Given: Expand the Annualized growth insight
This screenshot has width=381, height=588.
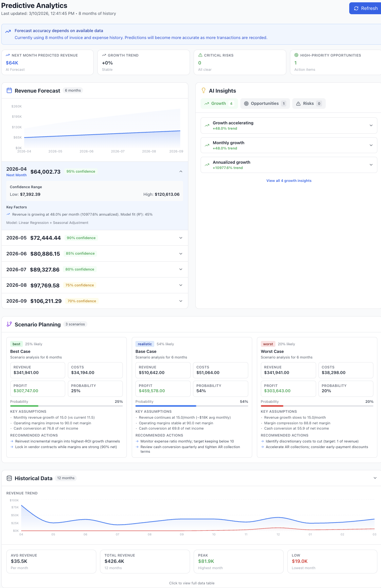Looking at the screenshot, I should 289,165.
